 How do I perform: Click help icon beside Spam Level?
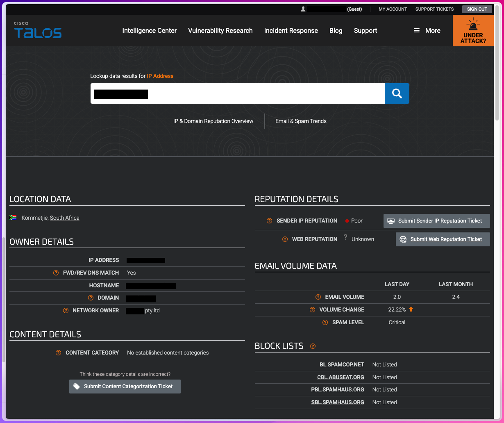coord(325,322)
